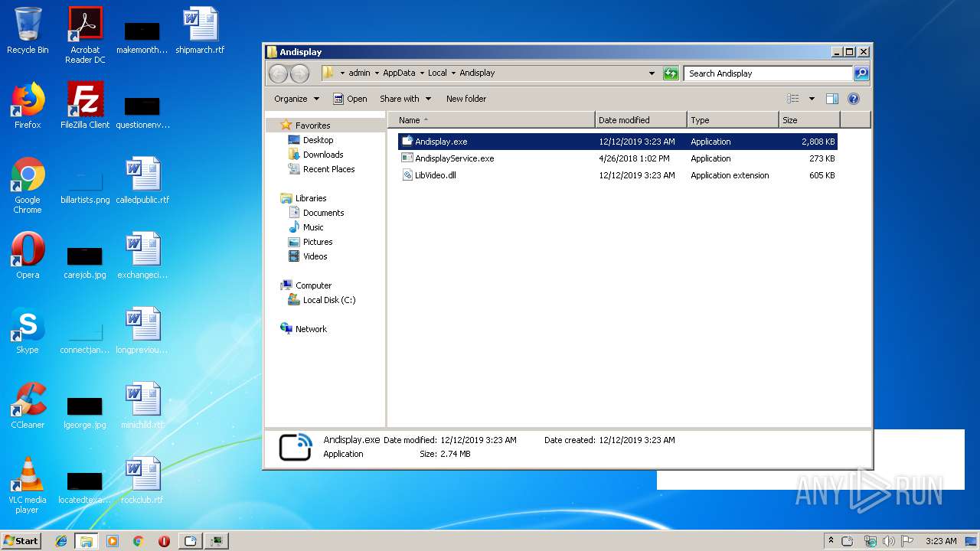Click the Open toolbar button
980x551 pixels.
[350, 99]
